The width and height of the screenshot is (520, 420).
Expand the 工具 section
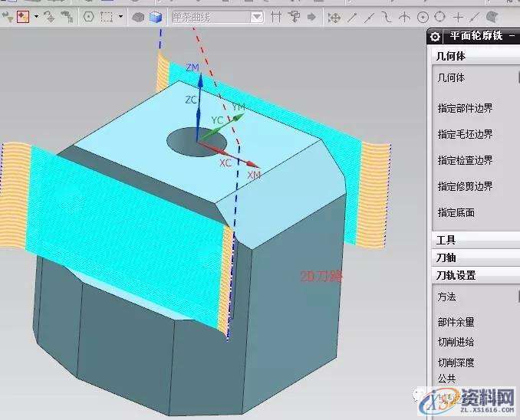pyautogui.click(x=446, y=240)
